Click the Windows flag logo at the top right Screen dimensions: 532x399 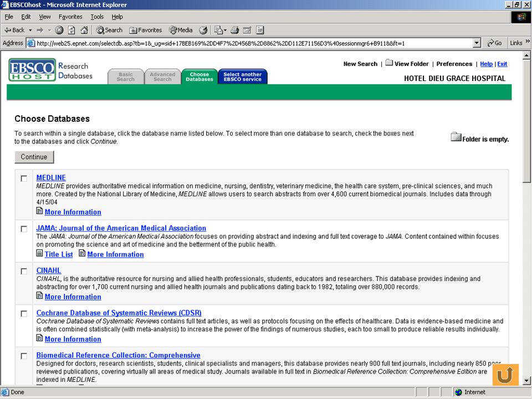(x=521, y=17)
